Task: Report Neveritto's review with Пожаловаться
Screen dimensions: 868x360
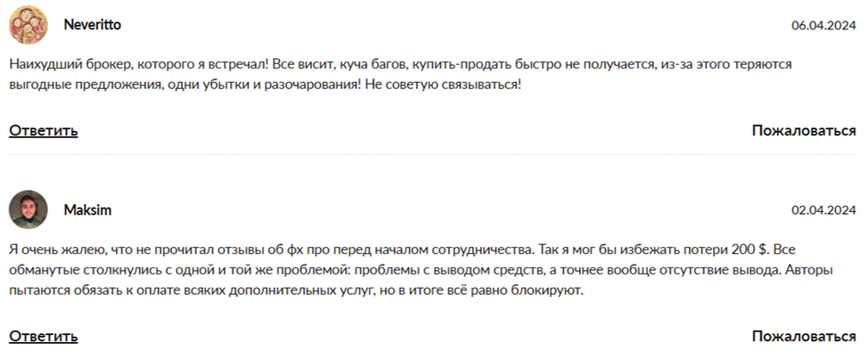Action: pyautogui.click(x=804, y=131)
